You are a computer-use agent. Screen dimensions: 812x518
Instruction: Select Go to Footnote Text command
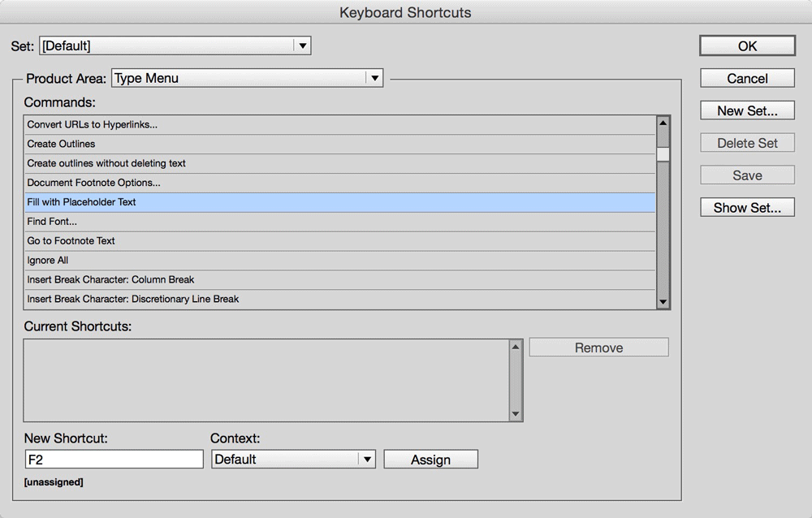pos(71,241)
